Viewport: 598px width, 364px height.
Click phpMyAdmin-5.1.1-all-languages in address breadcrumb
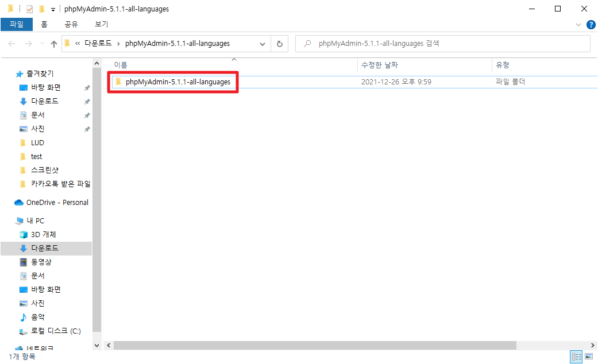178,44
